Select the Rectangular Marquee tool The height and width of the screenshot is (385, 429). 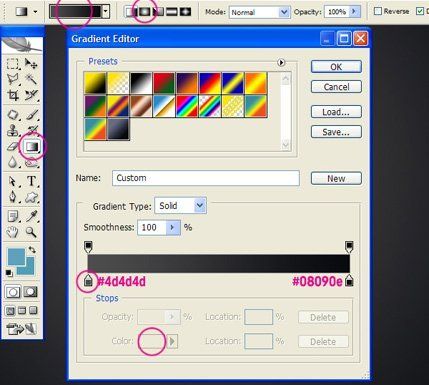(13, 64)
